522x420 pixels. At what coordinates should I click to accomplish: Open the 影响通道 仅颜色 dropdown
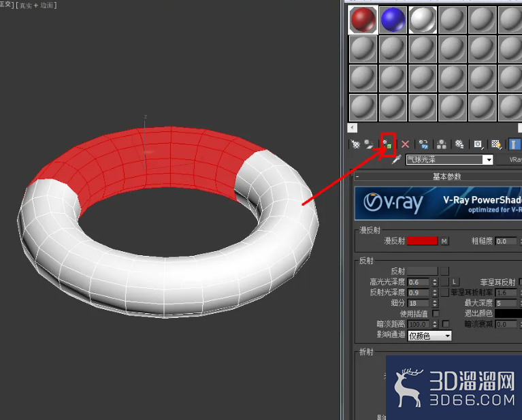(429, 336)
